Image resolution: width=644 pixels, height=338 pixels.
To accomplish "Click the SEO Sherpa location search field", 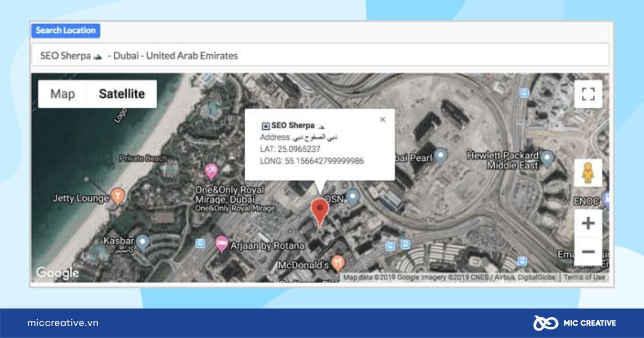I will [x=320, y=55].
